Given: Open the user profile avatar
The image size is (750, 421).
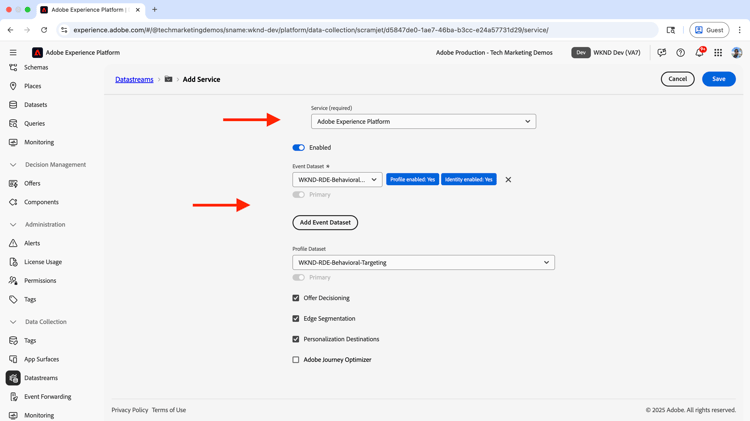Looking at the screenshot, I should click(737, 53).
